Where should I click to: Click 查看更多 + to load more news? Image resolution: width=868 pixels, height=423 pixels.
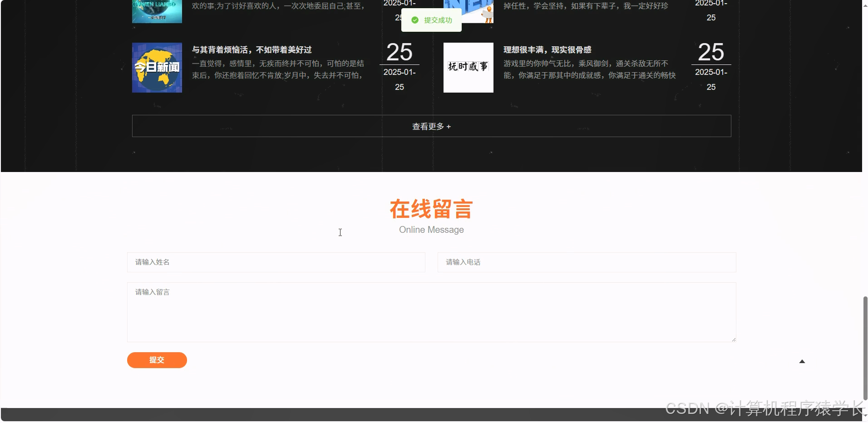431,126
